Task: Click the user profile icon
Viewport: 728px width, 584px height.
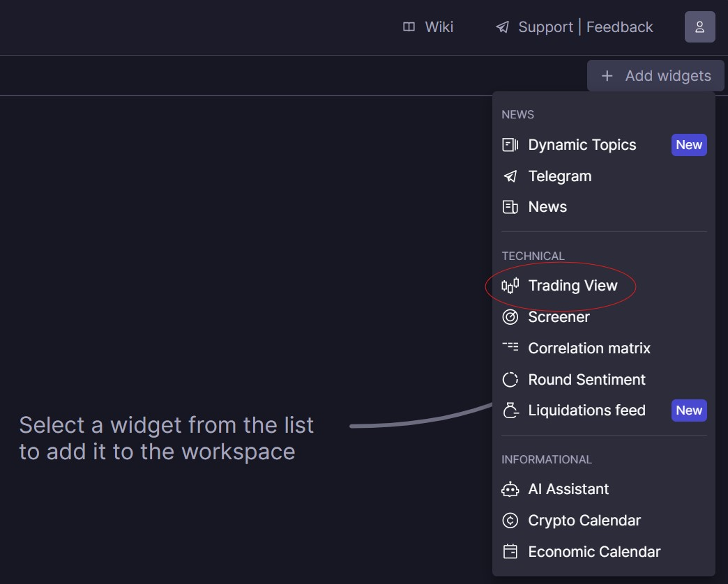Action: pos(699,27)
